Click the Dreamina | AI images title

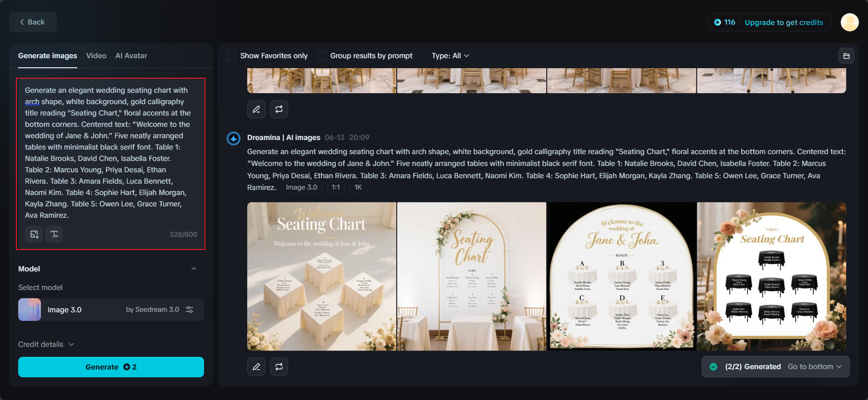click(284, 137)
